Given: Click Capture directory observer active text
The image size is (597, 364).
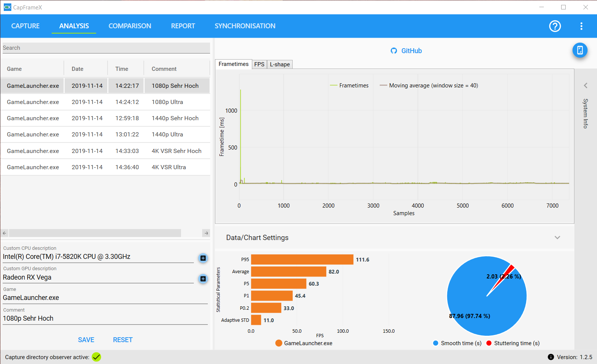Looking at the screenshot, I should 47,357.
